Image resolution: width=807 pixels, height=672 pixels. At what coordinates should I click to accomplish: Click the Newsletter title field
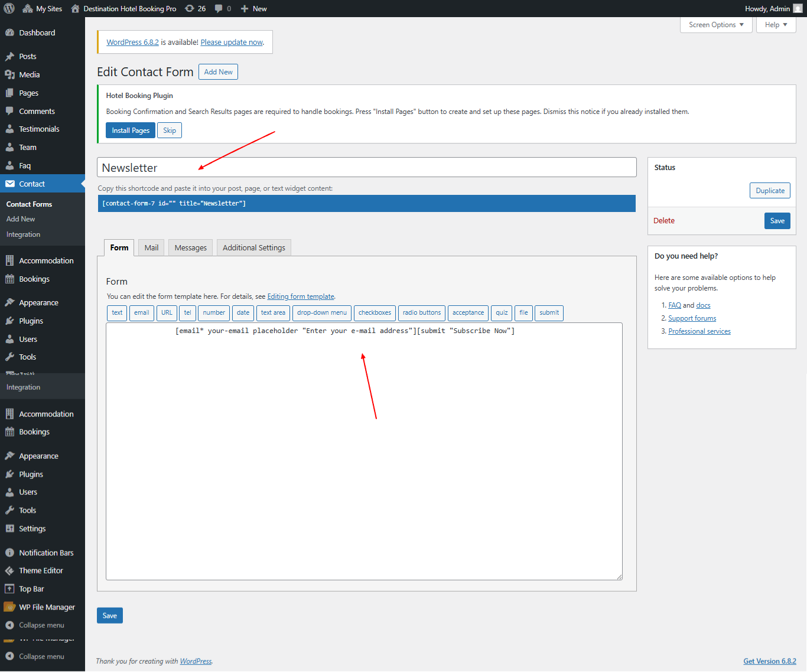coord(367,168)
